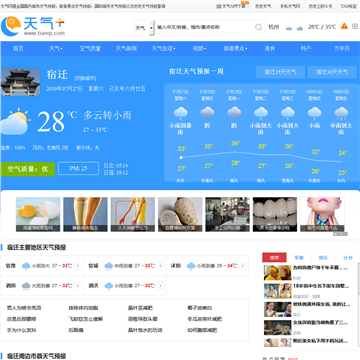Open 美食 in the navigation bar

(x=270, y=49)
